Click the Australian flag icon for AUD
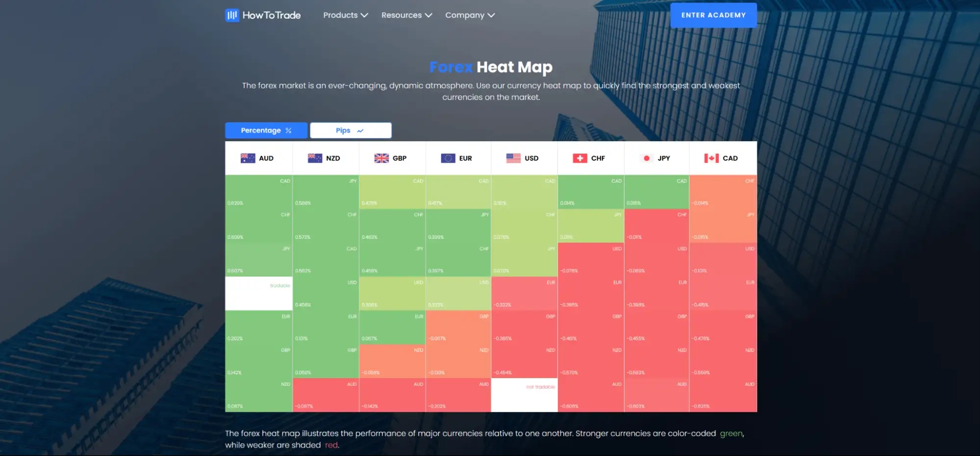 coord(248,158)
